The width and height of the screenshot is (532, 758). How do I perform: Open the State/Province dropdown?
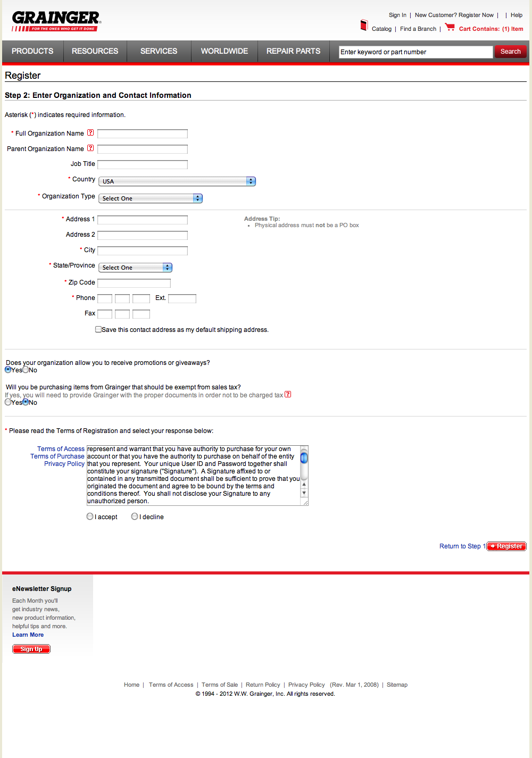(135, 267)
